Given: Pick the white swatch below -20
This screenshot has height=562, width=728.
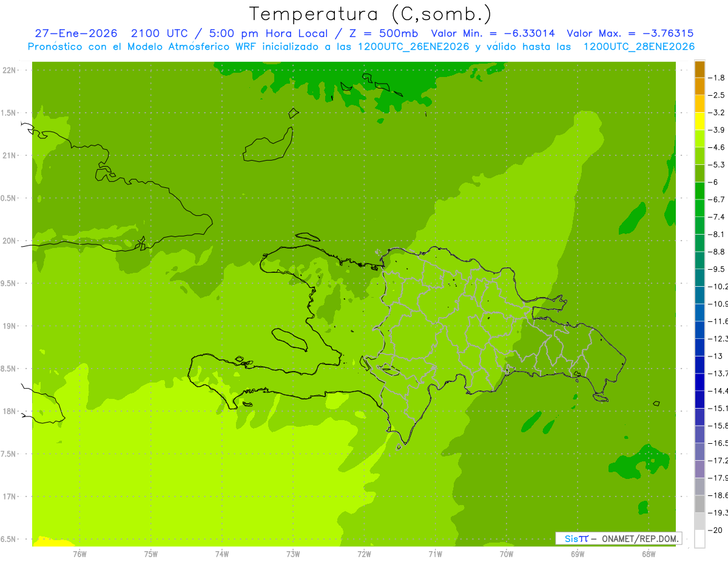Looking at the screenshot, I should (x=700, y=539).
